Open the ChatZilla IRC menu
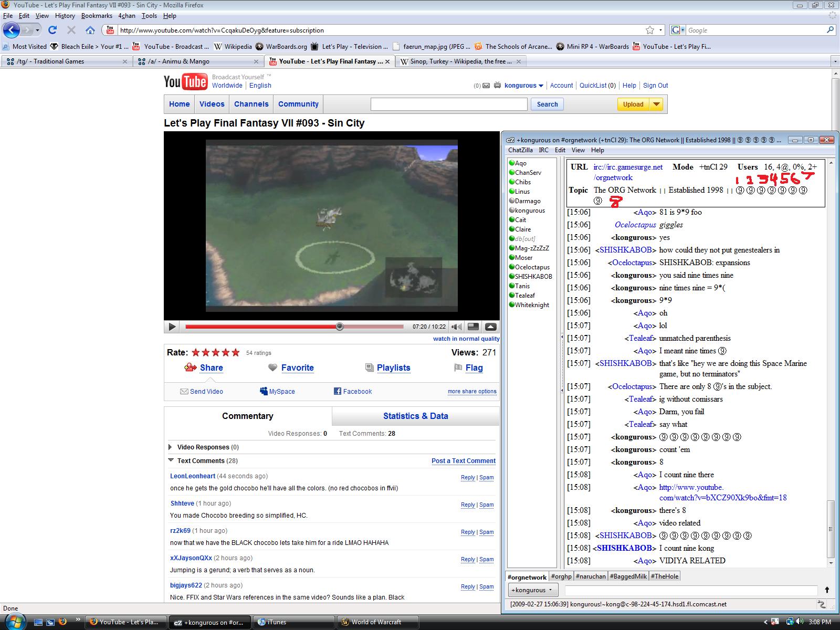 coord(543,150)
